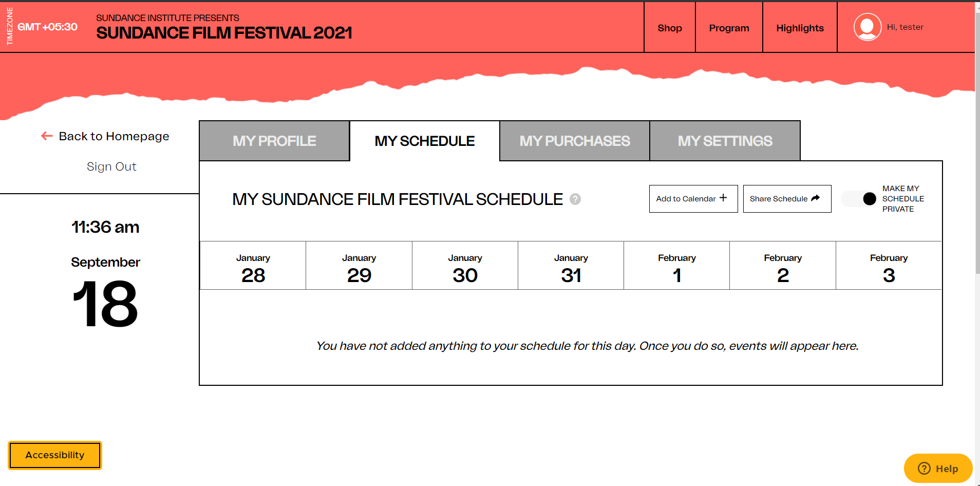
Task: Open the Accessibility button
Action: pyautogui.click(x=55, y=455)
